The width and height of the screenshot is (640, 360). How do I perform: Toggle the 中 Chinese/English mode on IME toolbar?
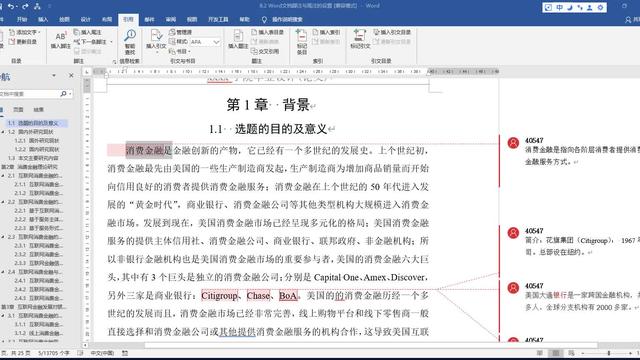click(x=559, y=7)
